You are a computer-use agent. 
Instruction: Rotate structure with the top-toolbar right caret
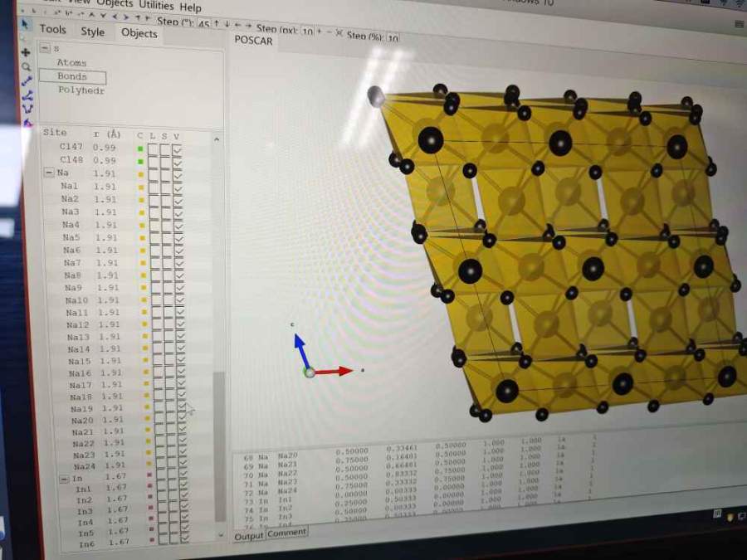(126, 17)
